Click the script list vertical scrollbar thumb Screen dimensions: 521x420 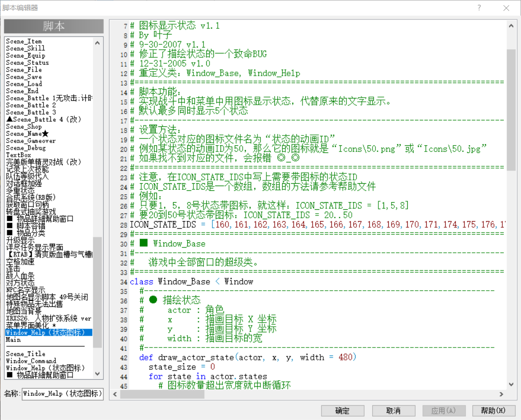pyautogui.click(x=97, y=292)
